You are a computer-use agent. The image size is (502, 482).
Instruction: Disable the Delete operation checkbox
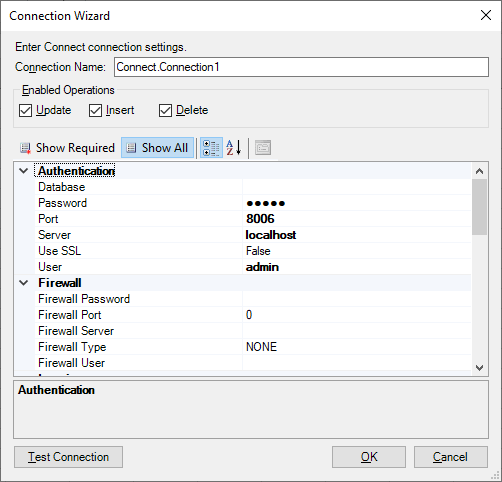pos(165,110)
